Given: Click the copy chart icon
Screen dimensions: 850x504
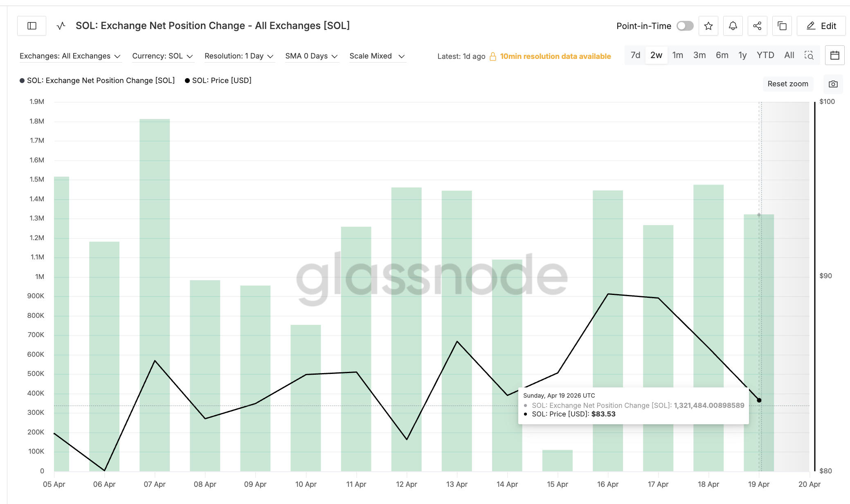Looking at the screenshot, I should coord(782,26).
